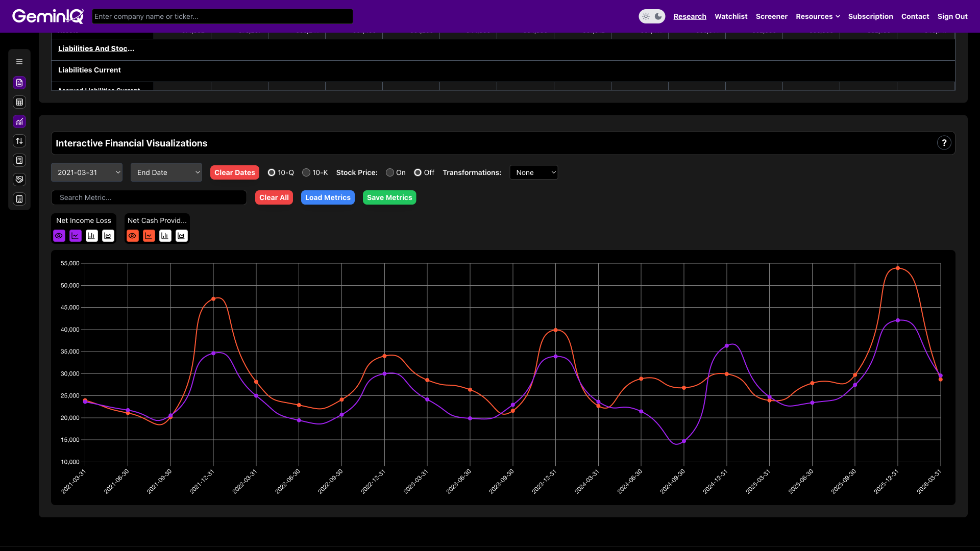Set Net Cash Provided to line chart
Image resolution: width=980 pixels, height=551 pixels.
(149, 236)
